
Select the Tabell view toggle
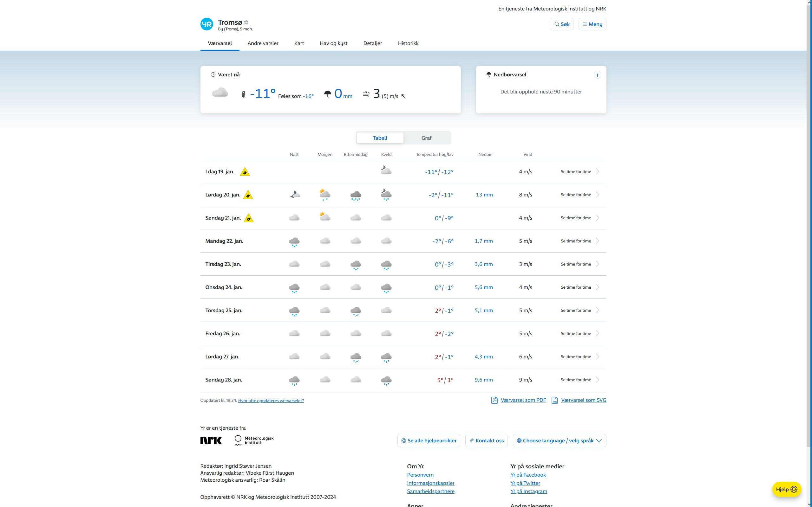[380, 138]
